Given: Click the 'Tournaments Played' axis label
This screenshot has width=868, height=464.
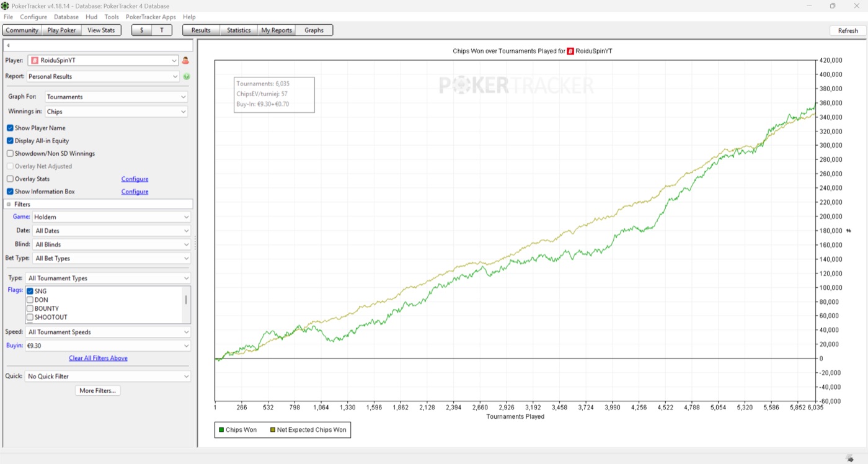Looking at the screenshot, I should [x=515, y=417].
